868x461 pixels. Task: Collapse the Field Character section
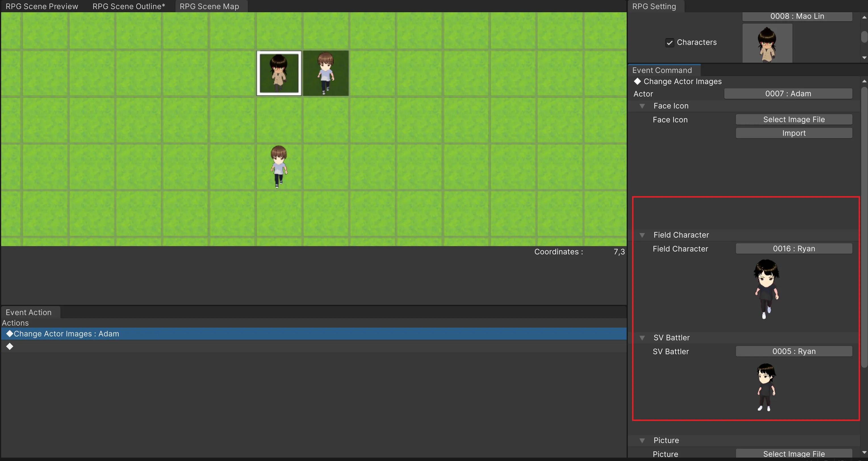pos(642,235)
